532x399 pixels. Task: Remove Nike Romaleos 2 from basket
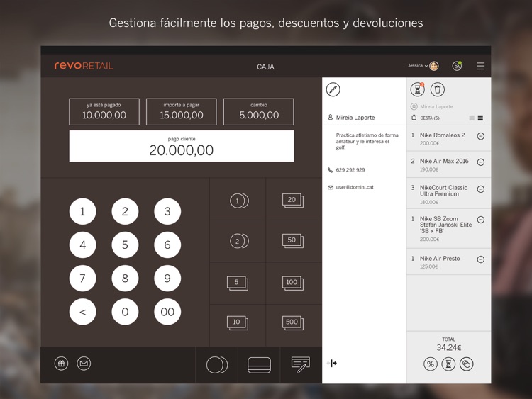[481, 136]
